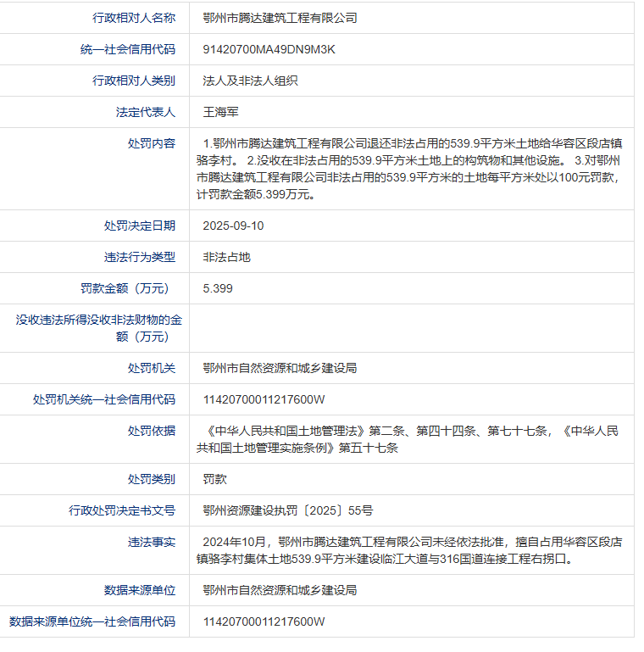The width and height of the screenshot is (644, 652).
Task: Click the bureau name in 数据来源单位 row
Action: tap(280, 590)
